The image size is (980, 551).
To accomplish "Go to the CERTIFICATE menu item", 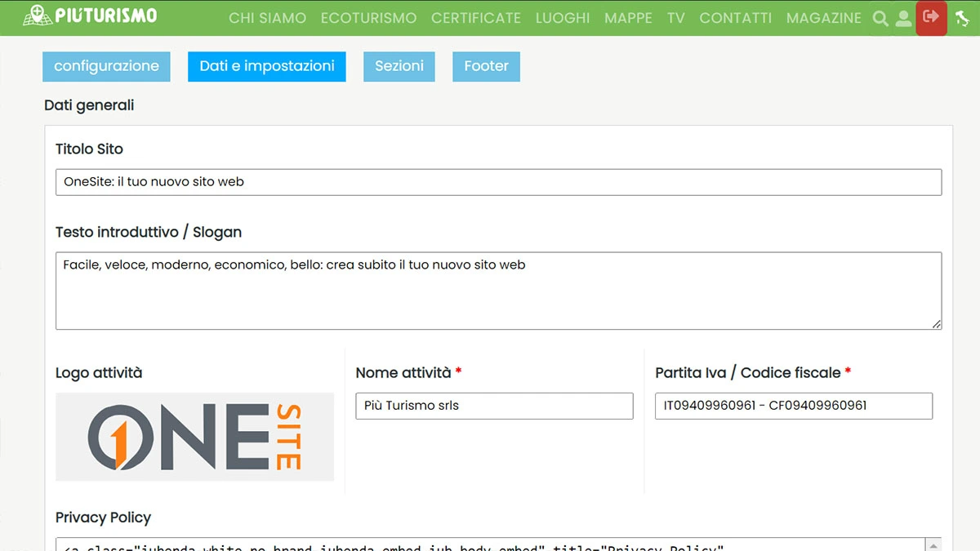I will 475,18.
